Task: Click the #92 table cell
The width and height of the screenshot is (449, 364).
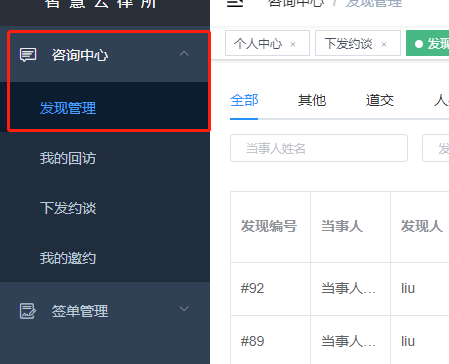Action: pos(270,289)
